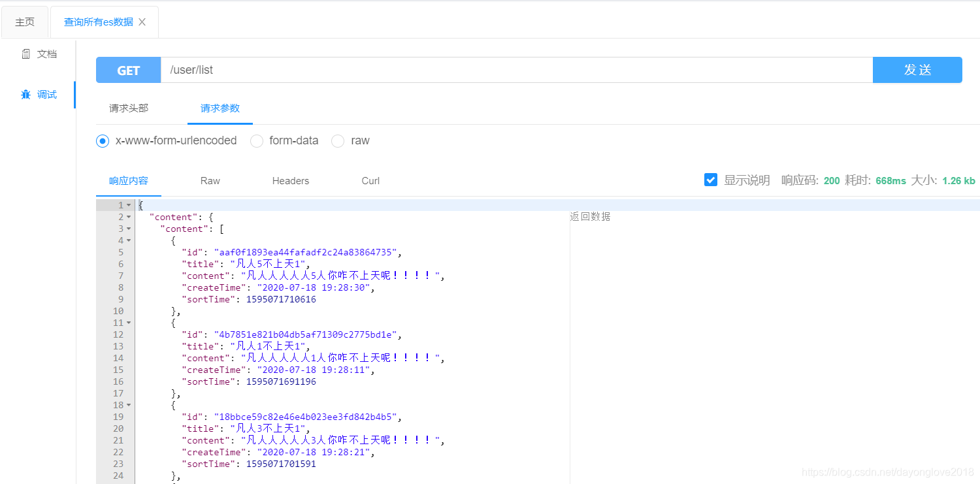Viewport: 980px width, 484px height.
Task: Click the 668ms elapsed time value
Action: 890,181
